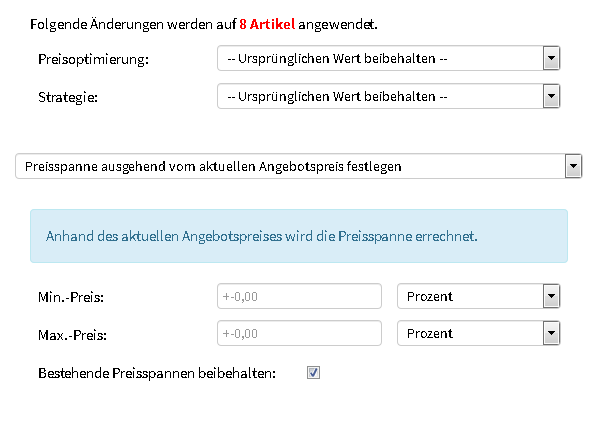Open the Min.-Preis Prozent unit dropdown
Viewport: 598px width, 423px height.
[x=478, y=296]
